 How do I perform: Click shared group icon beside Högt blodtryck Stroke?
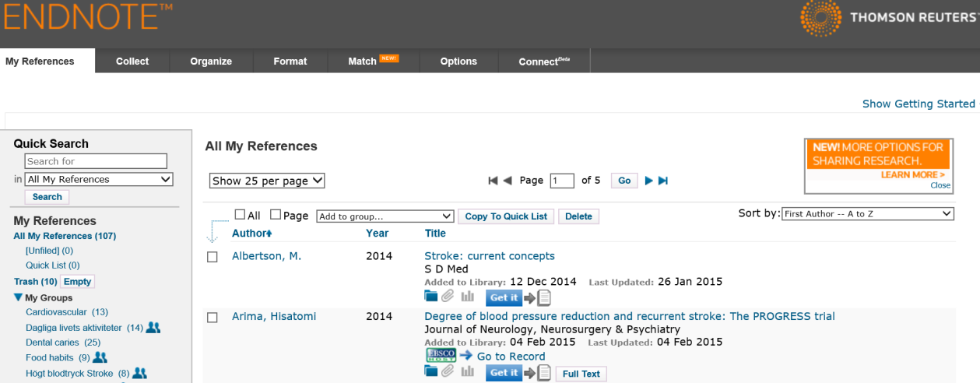[139, 373]
